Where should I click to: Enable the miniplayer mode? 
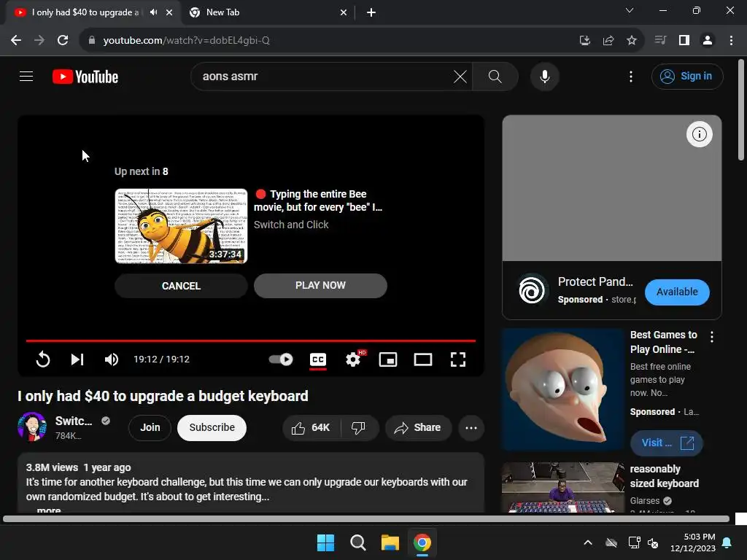click(388, 359)
